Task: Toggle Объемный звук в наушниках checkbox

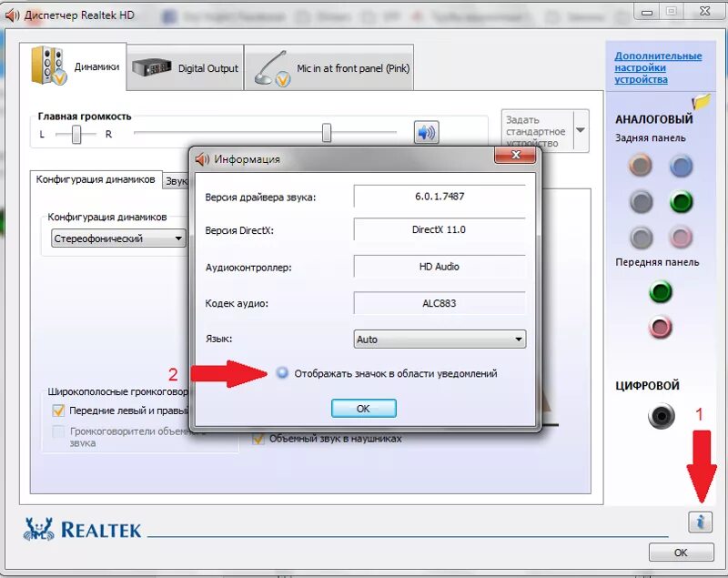Action: tap(258, 438)
